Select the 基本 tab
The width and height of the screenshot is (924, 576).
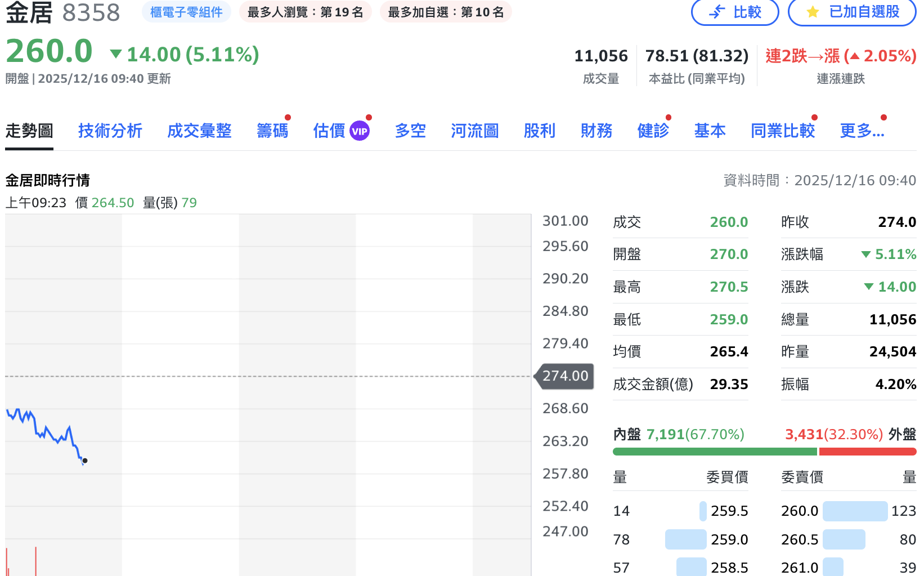(x=710, y=130)
